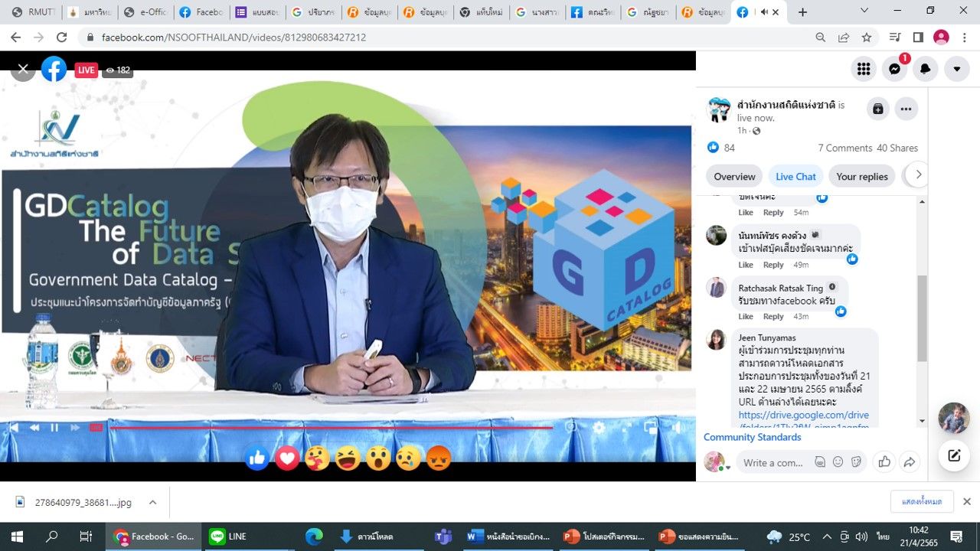Send a Sad reaction

(x=408, y=458)
